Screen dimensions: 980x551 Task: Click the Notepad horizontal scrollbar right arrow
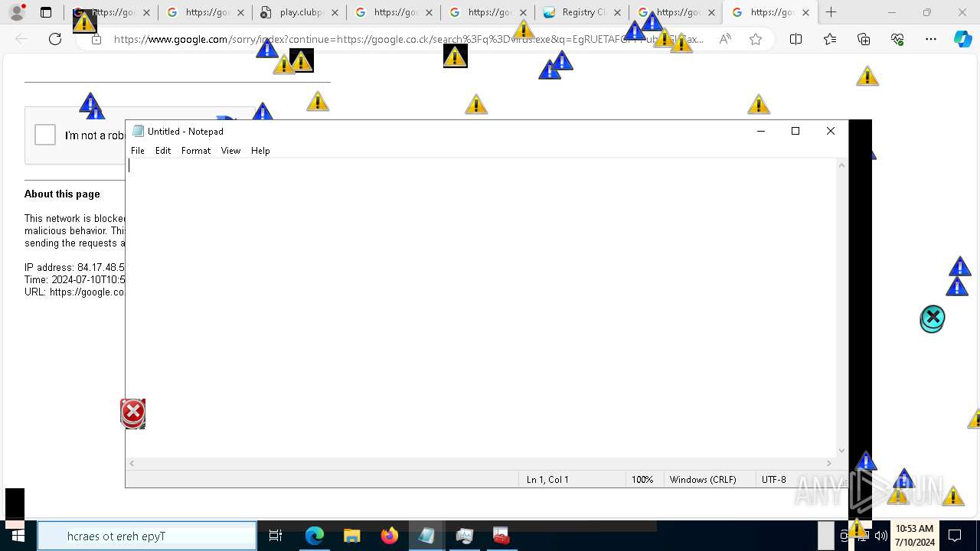click(x=829, y=463)
